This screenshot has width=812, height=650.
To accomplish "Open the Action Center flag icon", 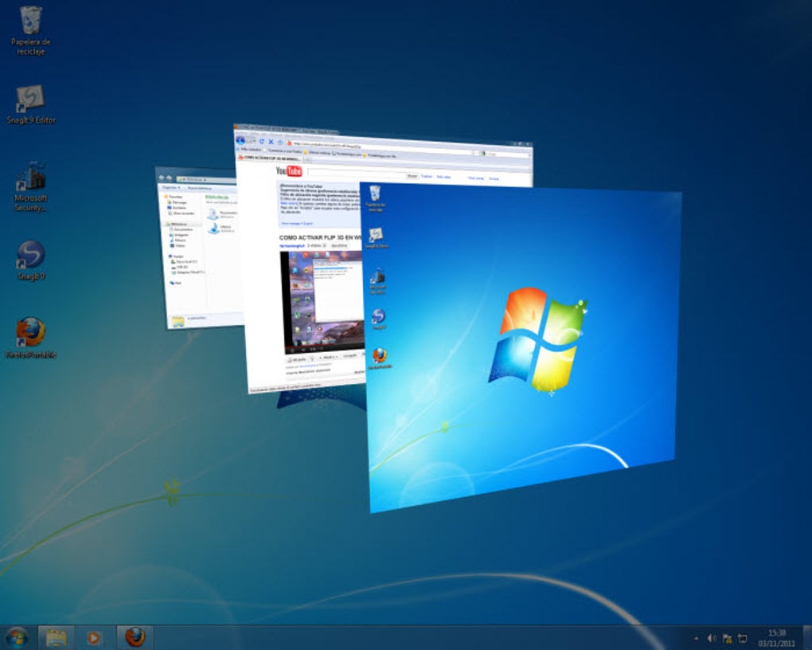I will 727,638.
